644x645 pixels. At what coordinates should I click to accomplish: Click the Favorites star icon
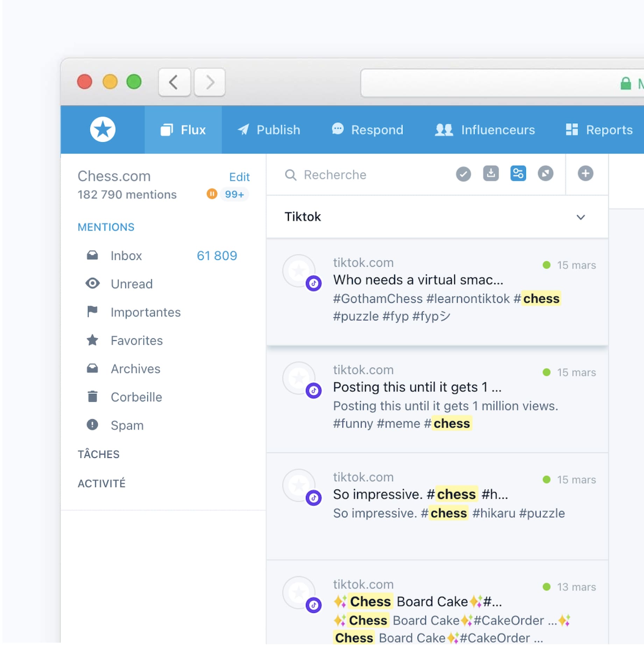(92, 340)
